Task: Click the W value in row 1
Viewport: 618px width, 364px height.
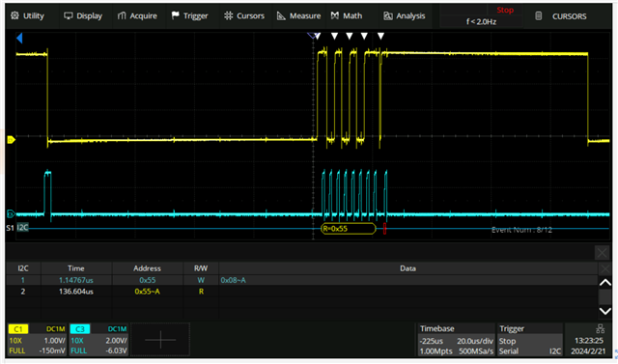Action: 201,280
